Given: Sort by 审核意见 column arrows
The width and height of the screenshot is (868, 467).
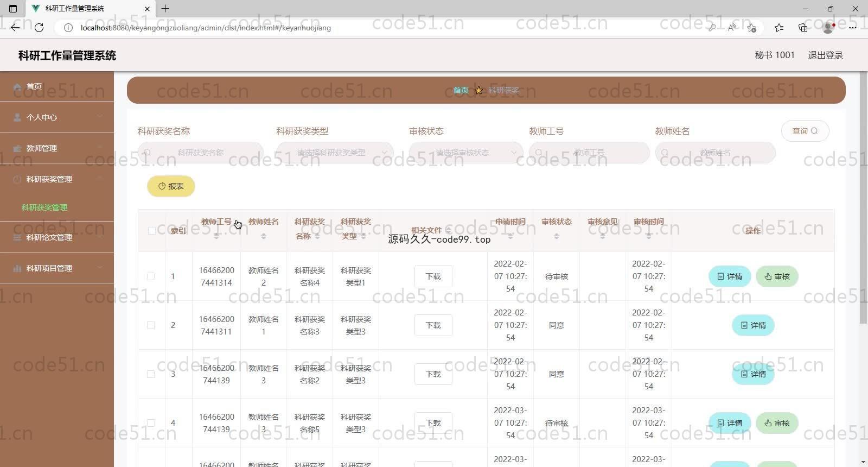Looking at the screenshot, I should [x=603, y=236].
